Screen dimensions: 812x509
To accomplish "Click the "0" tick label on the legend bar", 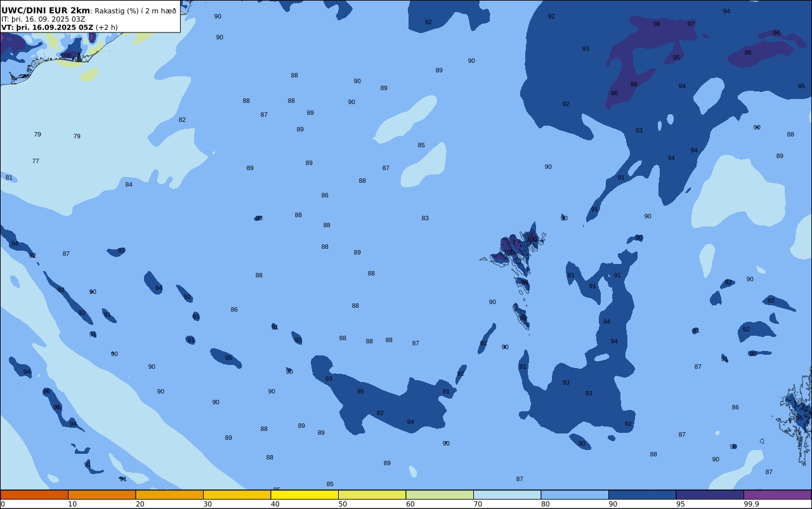I will (3, 504).
